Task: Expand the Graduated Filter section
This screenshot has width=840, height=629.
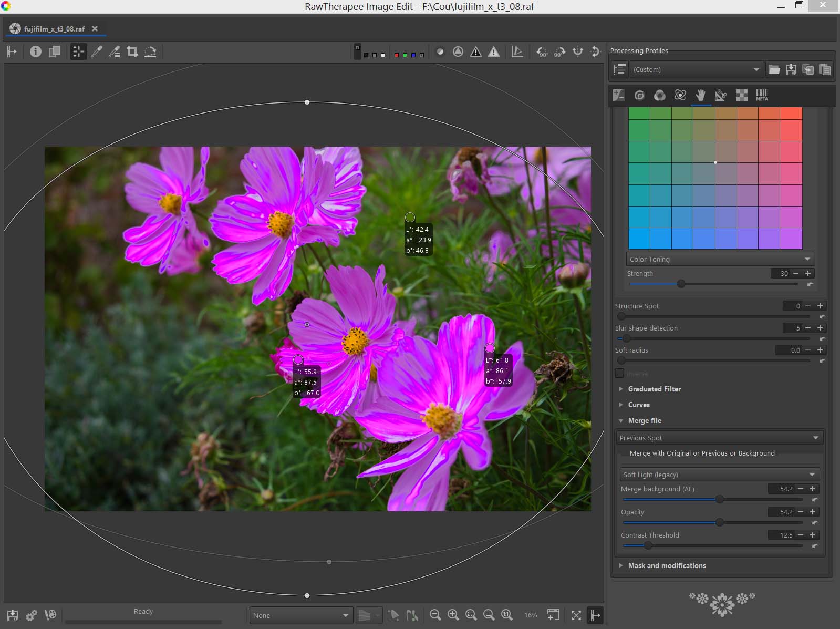Action: pyautogui.click(x=654, y=389)
